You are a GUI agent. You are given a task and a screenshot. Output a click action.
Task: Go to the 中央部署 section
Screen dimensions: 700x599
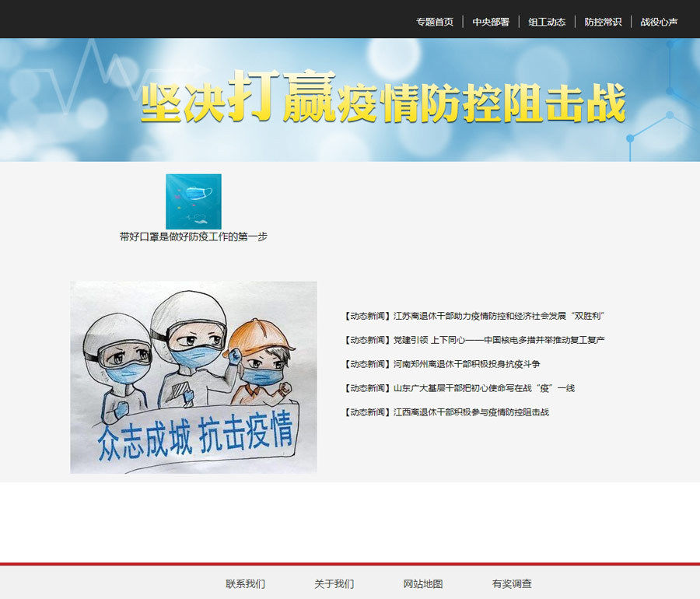(491, 22)
